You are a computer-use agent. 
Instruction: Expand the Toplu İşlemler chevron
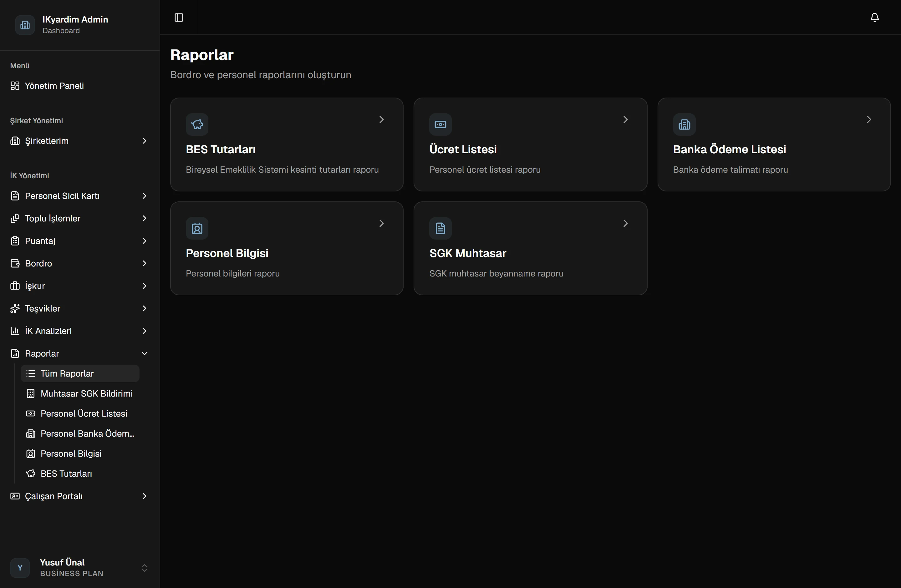[144, 218]
